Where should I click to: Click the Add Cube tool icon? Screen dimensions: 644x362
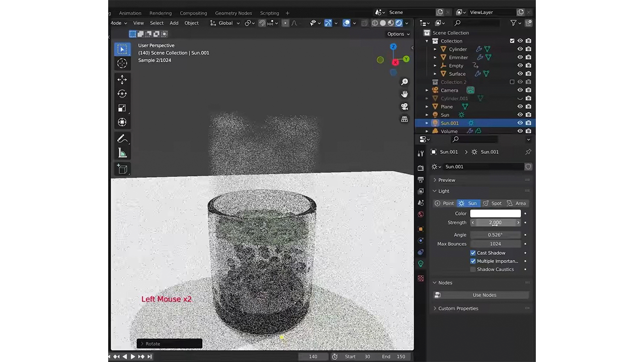point(122,169)
